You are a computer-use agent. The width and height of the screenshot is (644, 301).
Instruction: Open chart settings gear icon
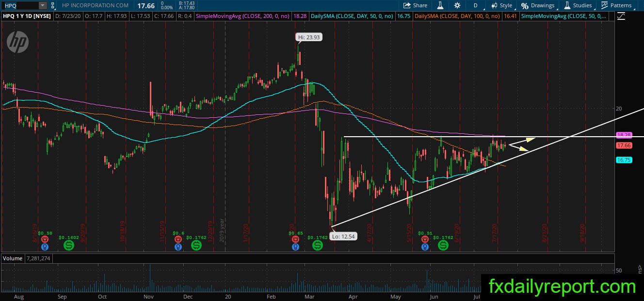tap(457, 5)
